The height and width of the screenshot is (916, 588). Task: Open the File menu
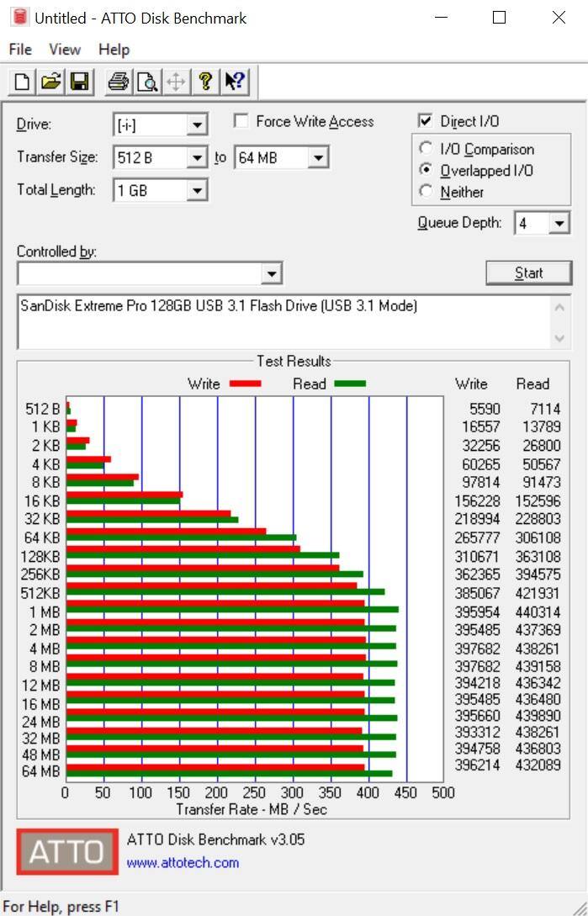coord(20,50)
